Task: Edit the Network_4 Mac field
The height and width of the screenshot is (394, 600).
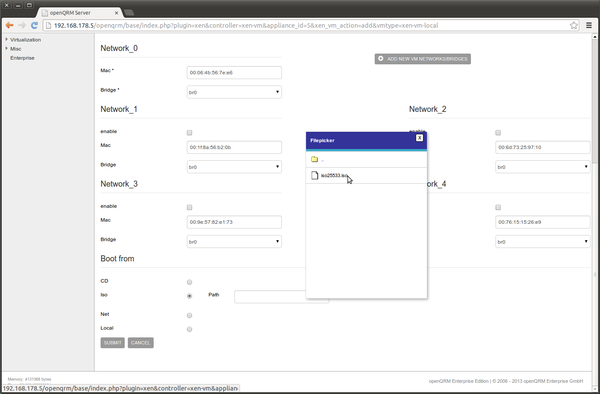Action: [543, 222]
